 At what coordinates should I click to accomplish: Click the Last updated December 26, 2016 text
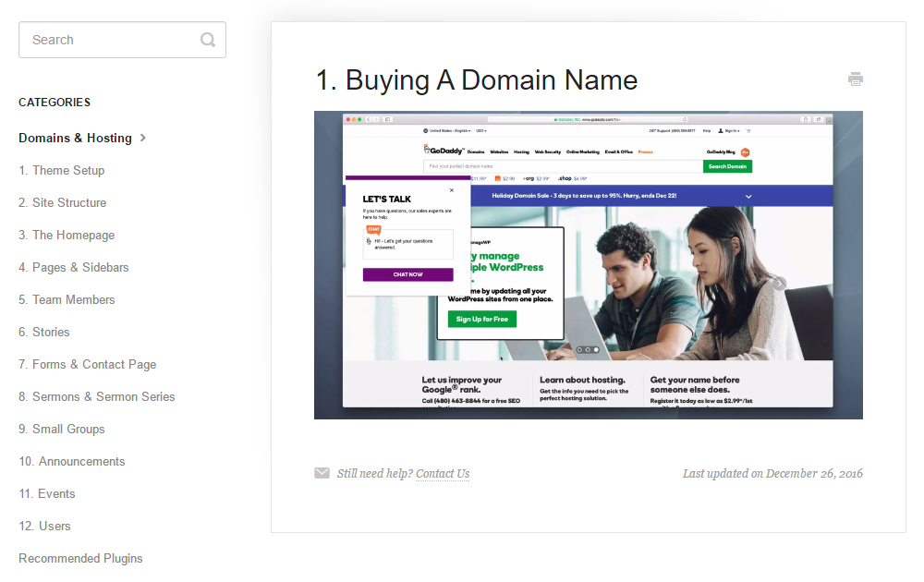(x=772, y=474)
